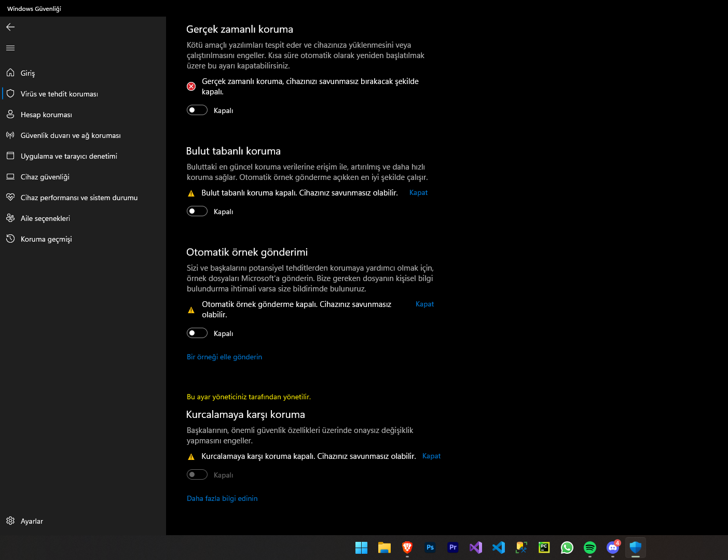Open Uygulama ve tarayıcı denetimi
The image size is (728, 560).
point(83,156)
